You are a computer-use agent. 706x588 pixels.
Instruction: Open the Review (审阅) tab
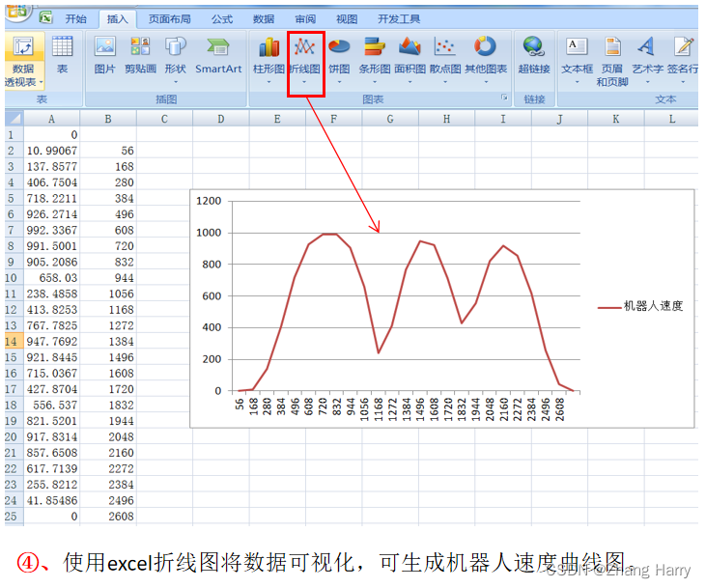[305, 19]
